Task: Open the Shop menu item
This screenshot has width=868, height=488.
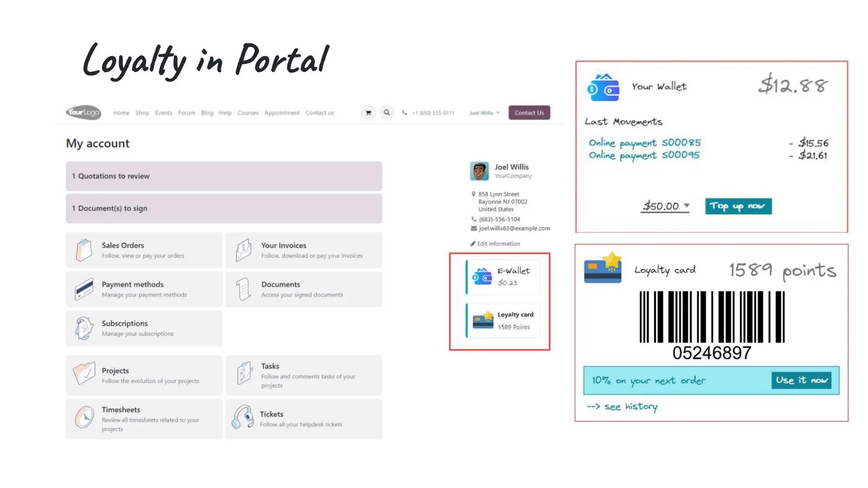Action: pos(142,113)
